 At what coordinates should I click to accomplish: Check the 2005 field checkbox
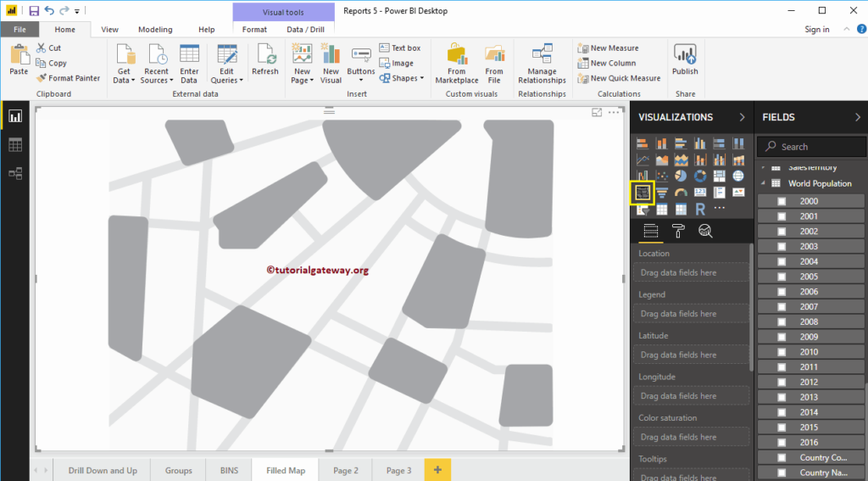coord(782,277)
